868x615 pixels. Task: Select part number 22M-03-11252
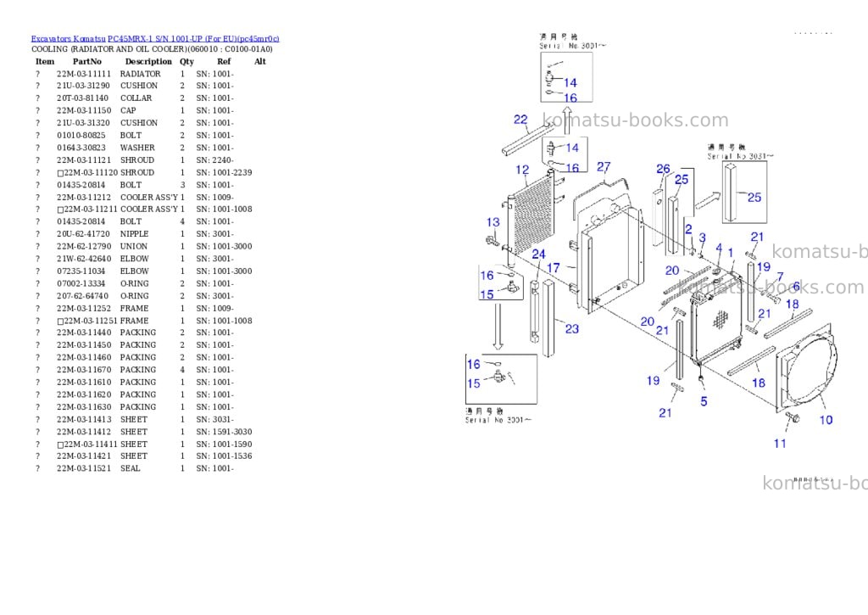[84, 308]
